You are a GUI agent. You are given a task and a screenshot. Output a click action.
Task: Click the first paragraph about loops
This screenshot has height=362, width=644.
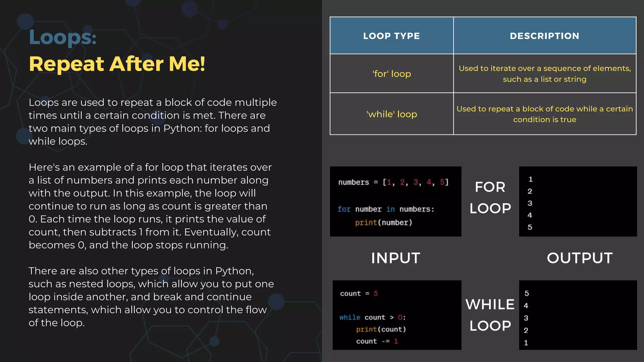pyautogui.click(x=153, y=122)
